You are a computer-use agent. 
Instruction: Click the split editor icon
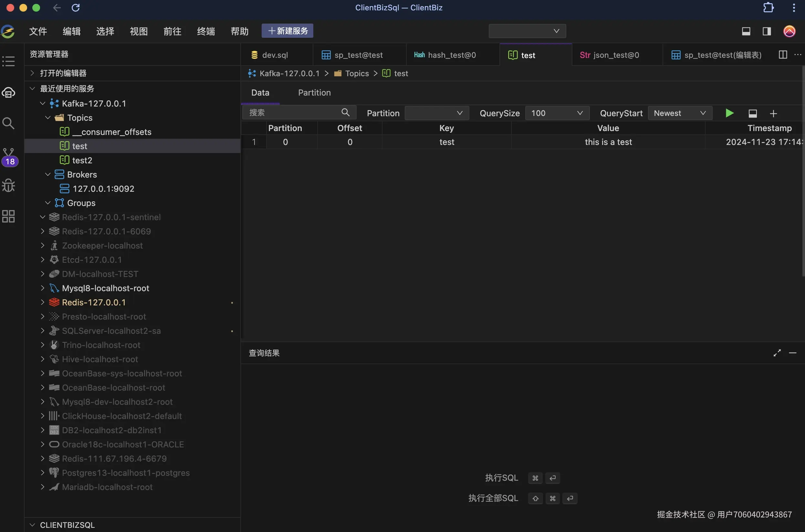783,55
